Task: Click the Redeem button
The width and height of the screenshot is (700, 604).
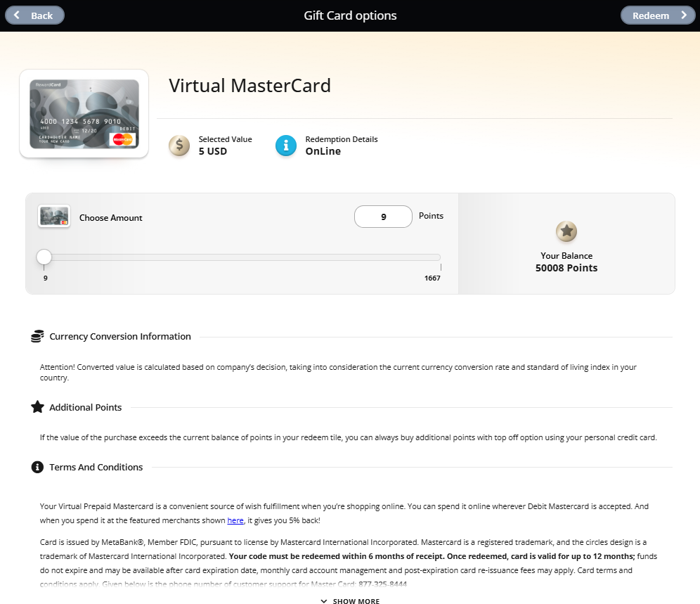Action: click(x=658, y=15)
